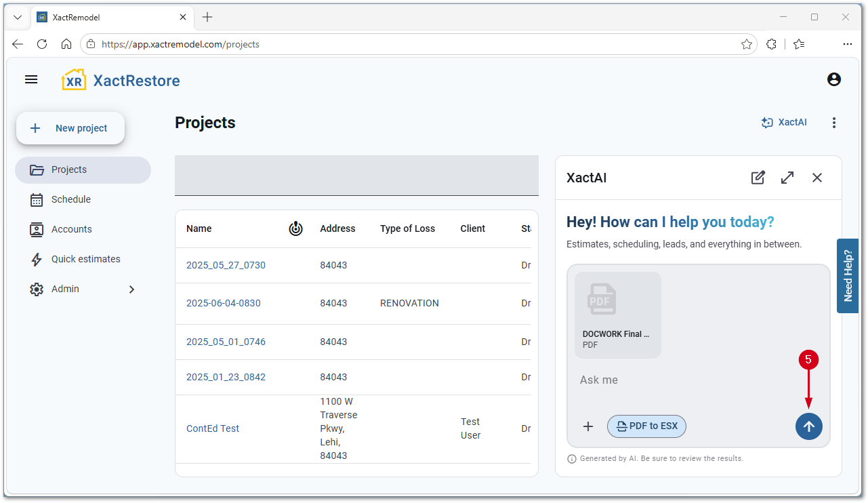This screenshot has width=868, height=503.
Task: Click the browser address bar URL
Action: click(180, 44)
